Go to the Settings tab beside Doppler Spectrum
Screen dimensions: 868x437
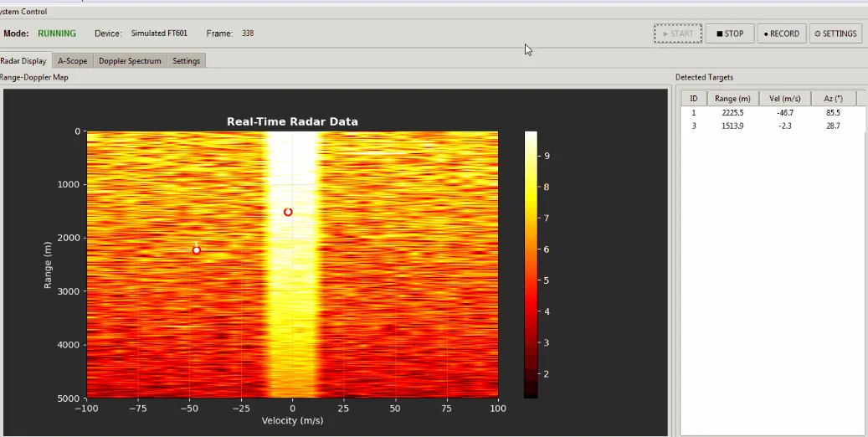(186, 61)
